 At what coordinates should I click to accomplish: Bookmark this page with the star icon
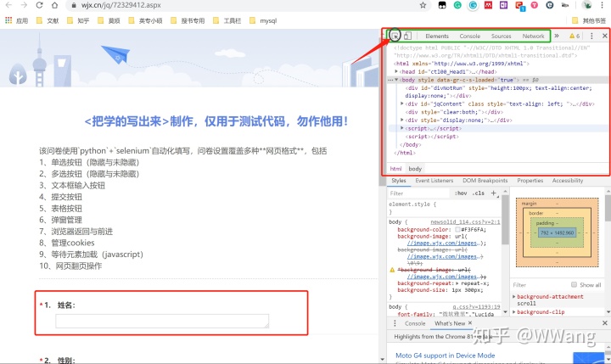point(423,5)
